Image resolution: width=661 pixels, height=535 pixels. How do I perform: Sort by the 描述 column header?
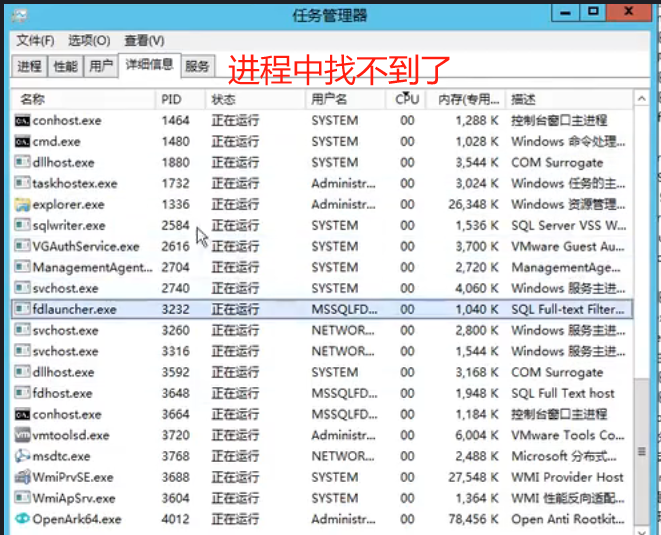(x=569, y=99)
